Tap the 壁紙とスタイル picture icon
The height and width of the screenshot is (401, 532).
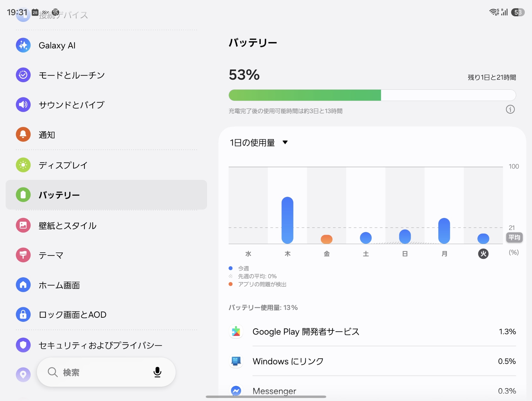click(x=23, y=225)
